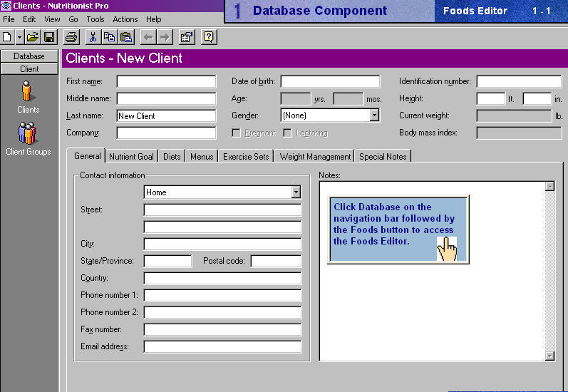The height and width of the screenshot is (392, 568).
Task: Toggle the Lactating checkbox
Action: coord(288,133)
